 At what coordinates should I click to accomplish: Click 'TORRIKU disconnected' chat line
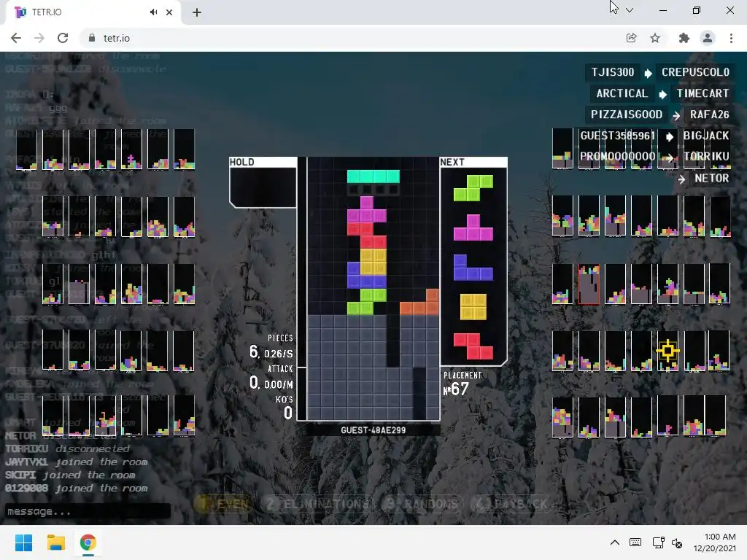pos(67,448)
